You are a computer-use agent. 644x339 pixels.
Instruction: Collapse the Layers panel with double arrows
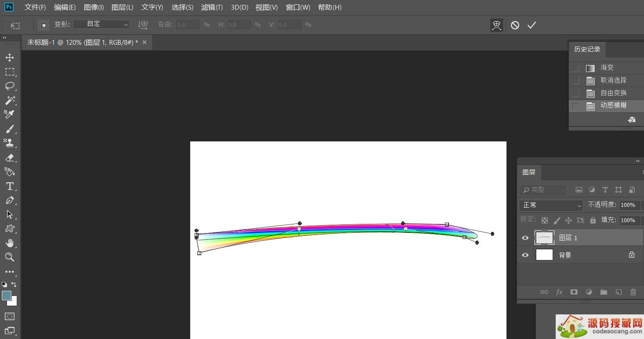(x=638, y=161)
